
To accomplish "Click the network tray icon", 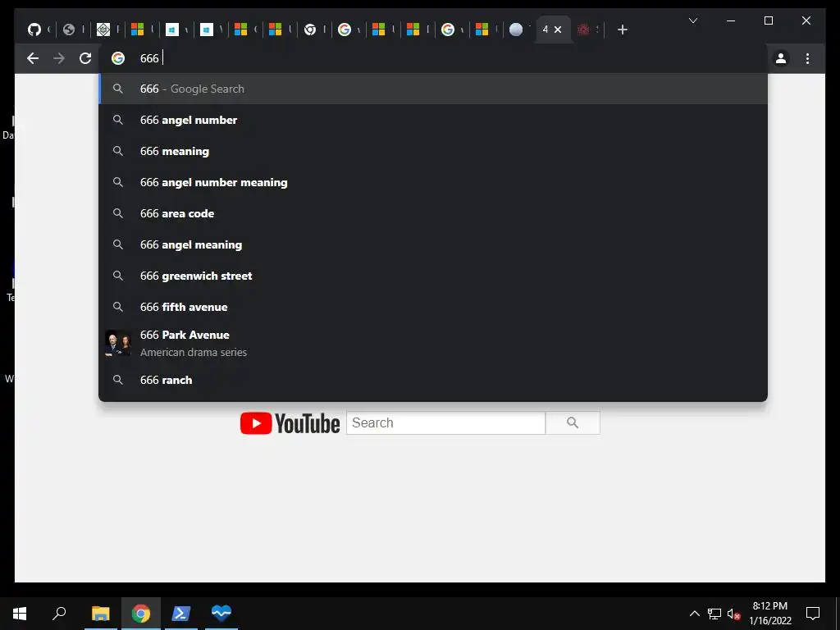I will [714, 614].
